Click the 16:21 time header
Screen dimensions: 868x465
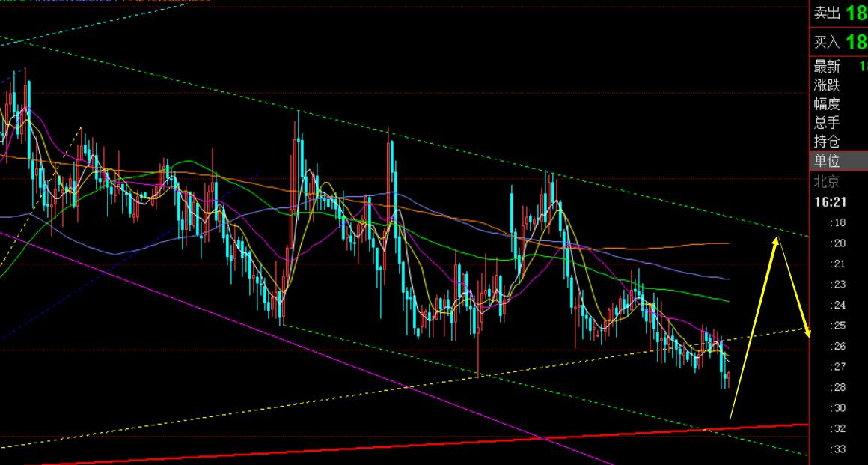click(x=831, y=202)
